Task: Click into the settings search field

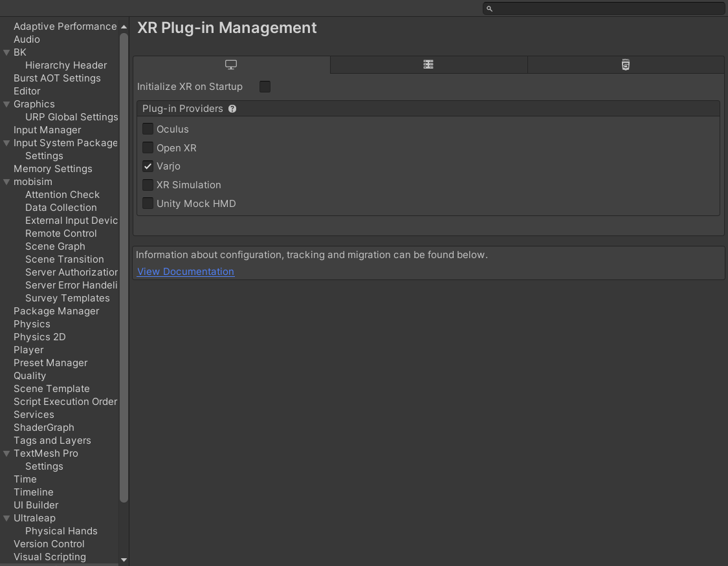Action: point(604,8)
